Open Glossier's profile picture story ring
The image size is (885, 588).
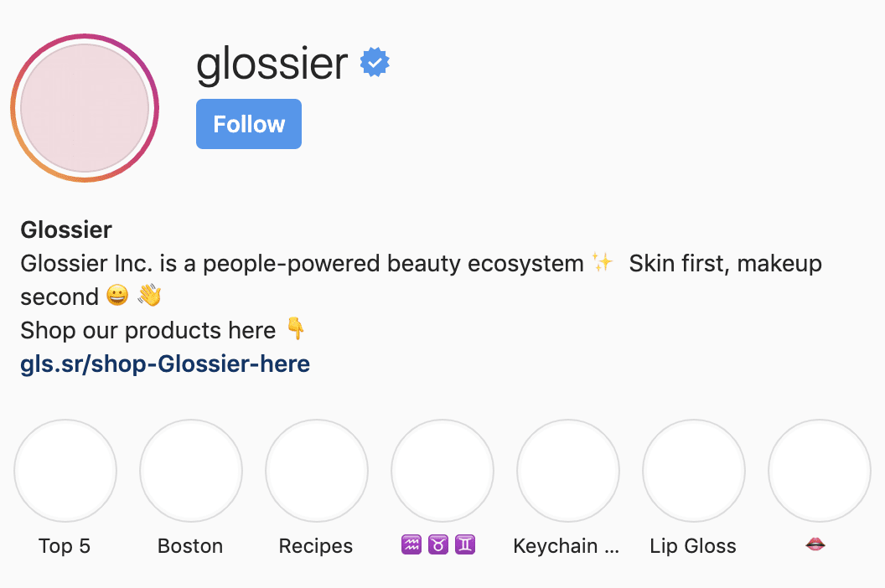85,108
